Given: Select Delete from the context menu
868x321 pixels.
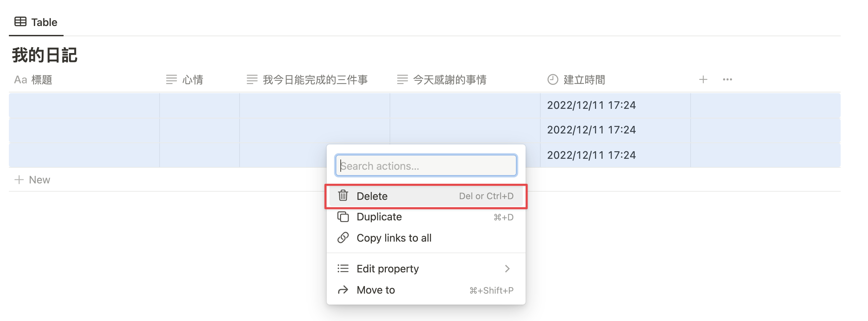Looking at the screenshot, I should [x=426, y=196].
